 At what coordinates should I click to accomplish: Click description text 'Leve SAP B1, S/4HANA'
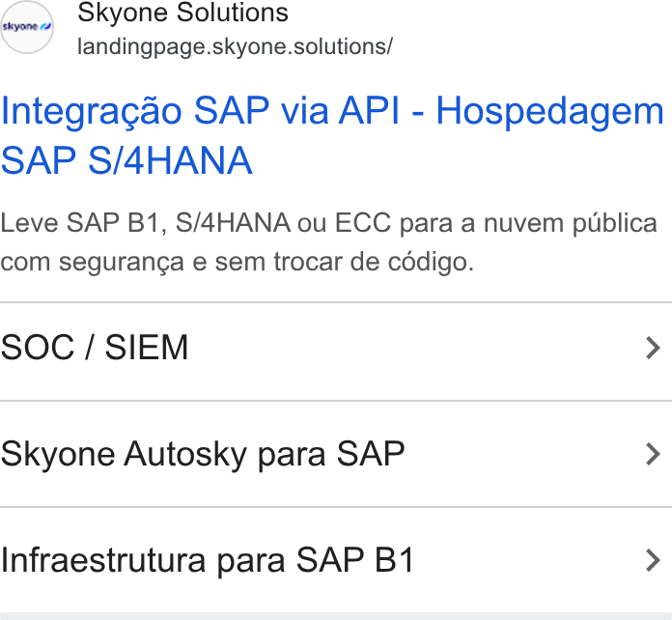click(145, 223)
